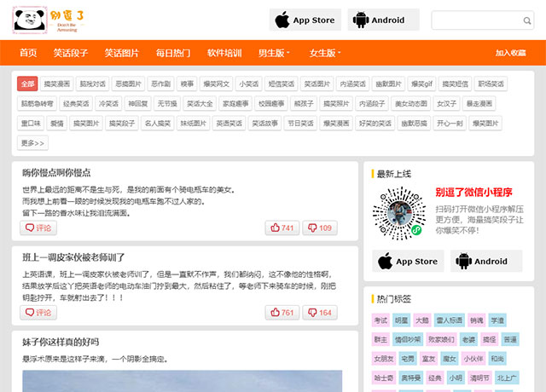Go to the 每日热门 navigation tab
Viewport: 546px width, 392px height.
(173, 53)
